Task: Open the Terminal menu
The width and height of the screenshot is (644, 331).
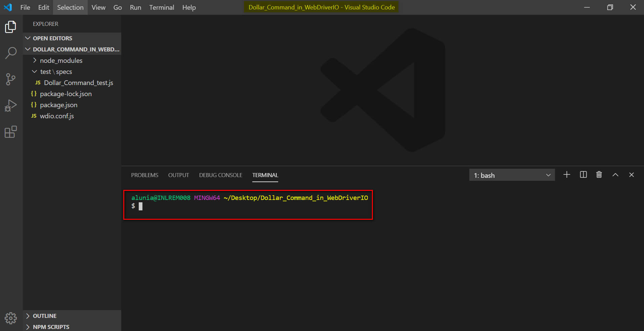Action: [x=162, y=7]
